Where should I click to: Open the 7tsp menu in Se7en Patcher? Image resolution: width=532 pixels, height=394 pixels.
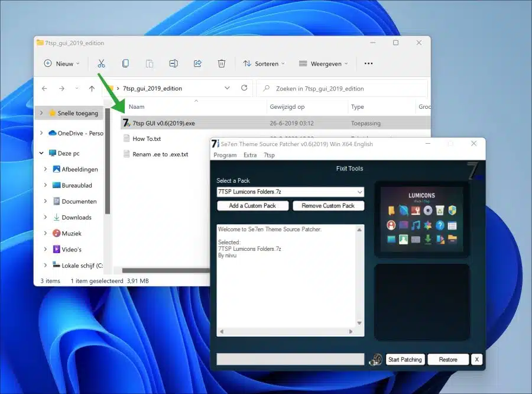point(269,155)
